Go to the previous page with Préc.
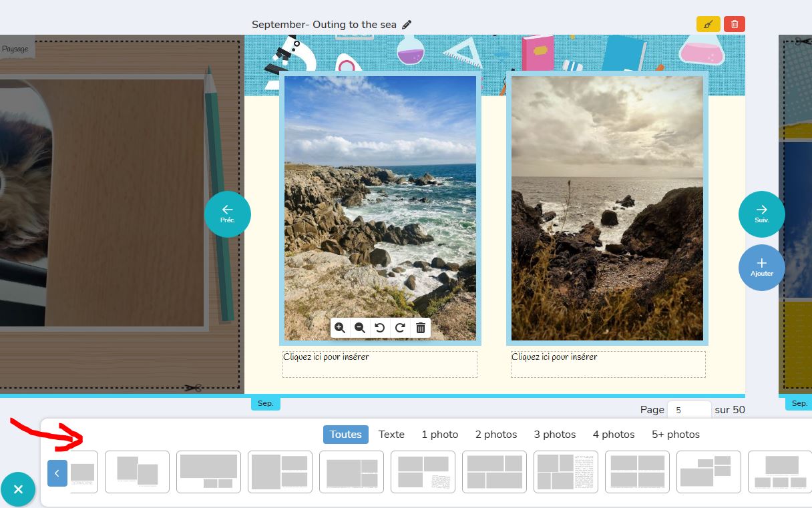This screenshot has height=508, width=812. pos(228,214)
